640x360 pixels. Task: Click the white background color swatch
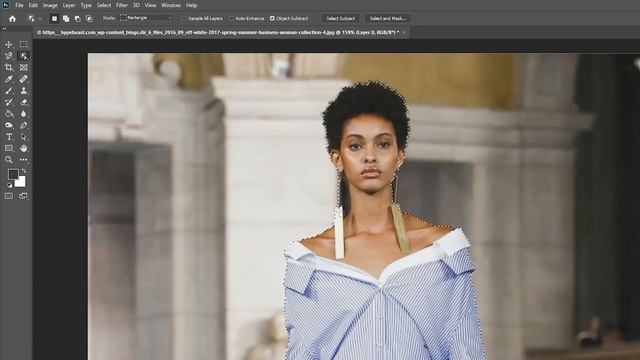[21, 182]
